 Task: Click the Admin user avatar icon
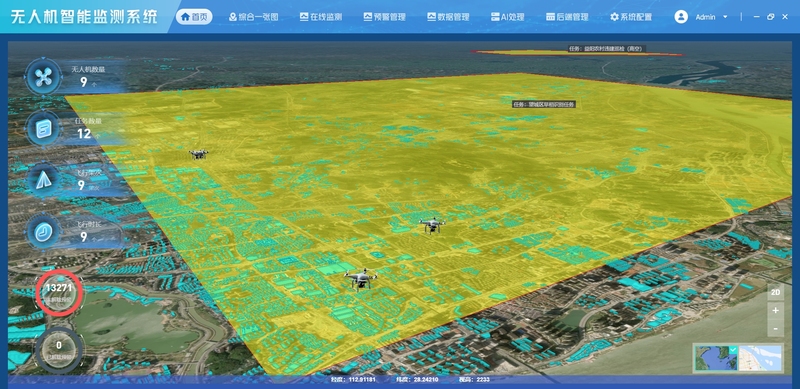[x=681, y=17]
